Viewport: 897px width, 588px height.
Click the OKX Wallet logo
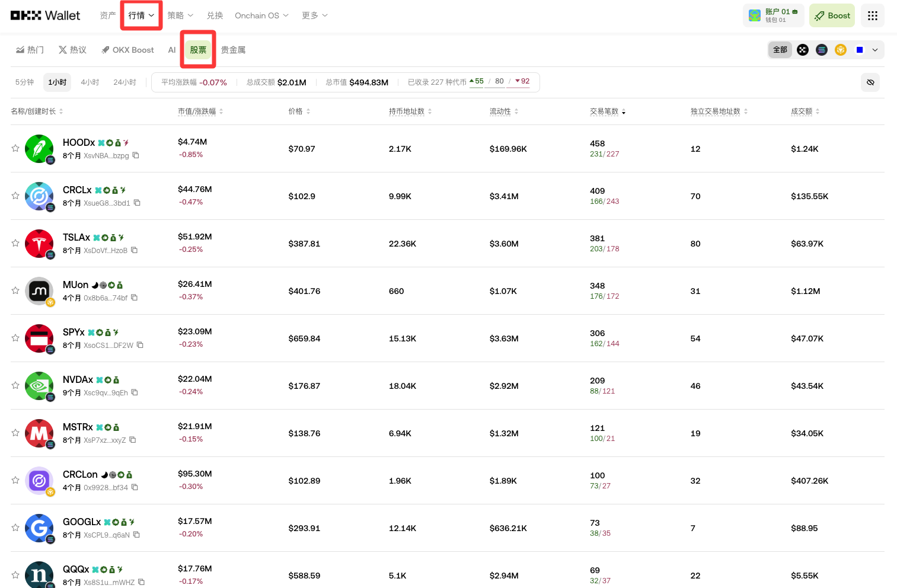pos(45,15)
